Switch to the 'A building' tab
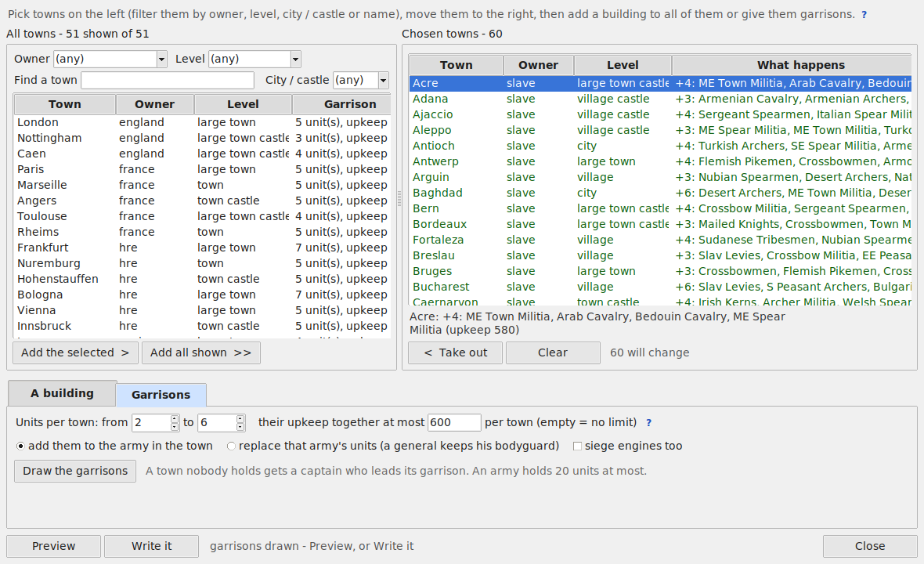 (62, 393)
